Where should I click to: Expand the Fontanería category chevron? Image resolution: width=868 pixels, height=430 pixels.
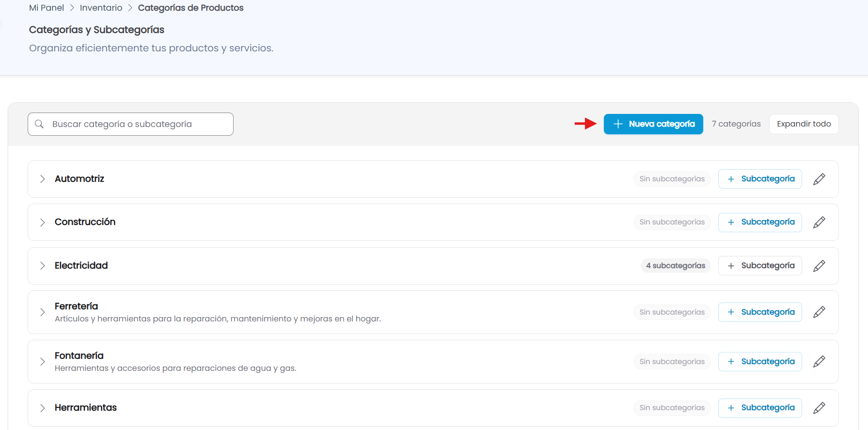pyautogui.click(x=43, y=361)
